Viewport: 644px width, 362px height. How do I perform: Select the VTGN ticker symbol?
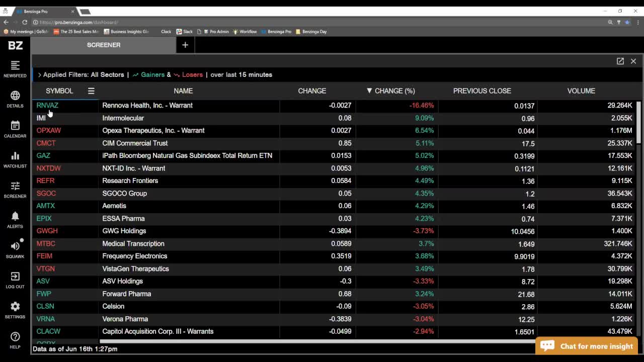point(45,269)
